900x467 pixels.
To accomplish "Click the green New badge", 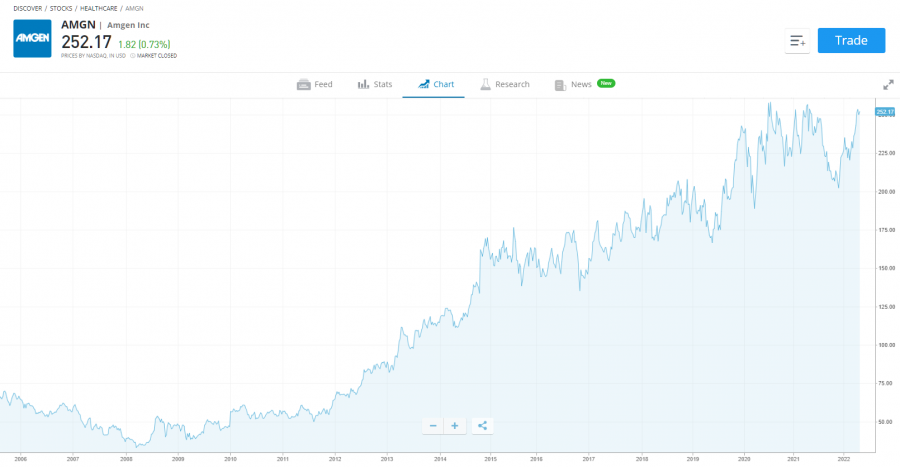I will pyautogui.click(x=606, y=83).
